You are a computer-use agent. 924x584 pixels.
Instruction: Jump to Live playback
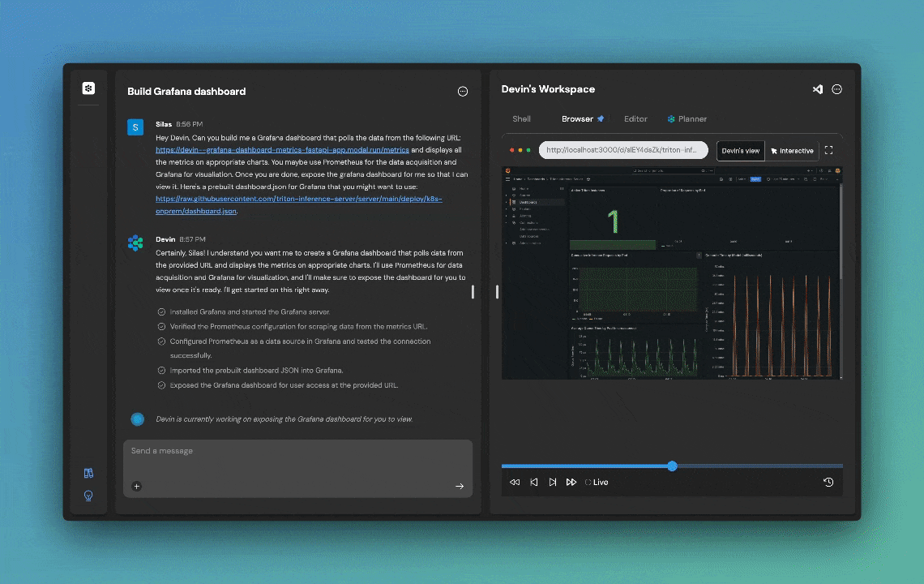coord(597,482)
